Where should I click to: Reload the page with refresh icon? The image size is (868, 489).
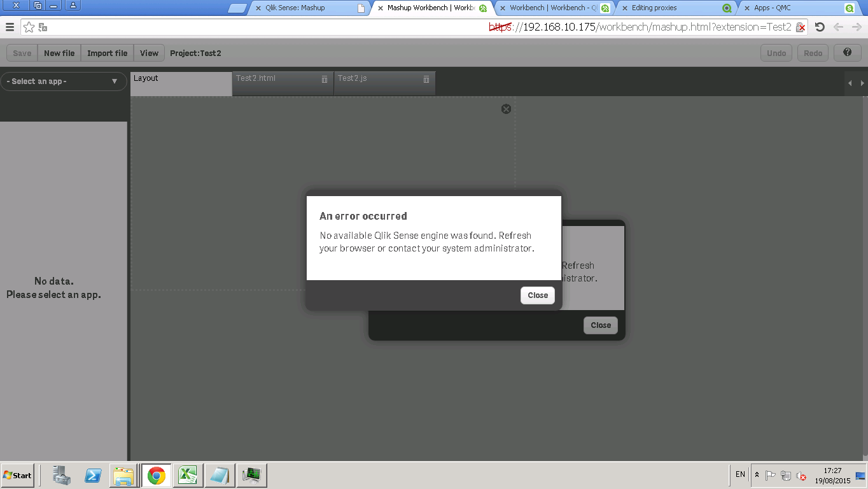click(820, 27)
